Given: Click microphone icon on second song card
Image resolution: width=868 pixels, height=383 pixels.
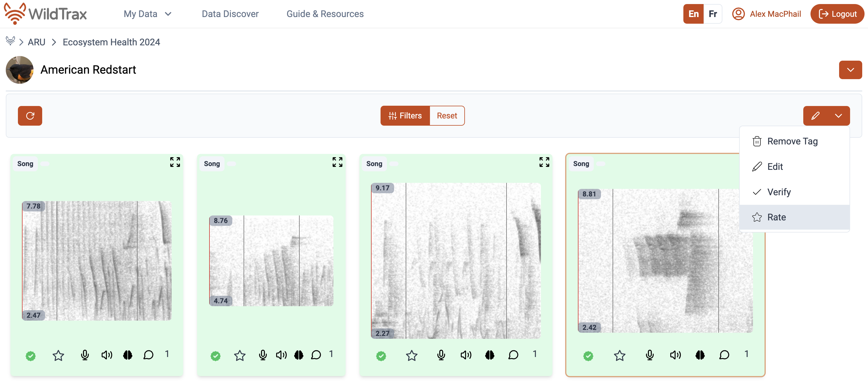Looking at the screenshot, I should click(263, 355).
